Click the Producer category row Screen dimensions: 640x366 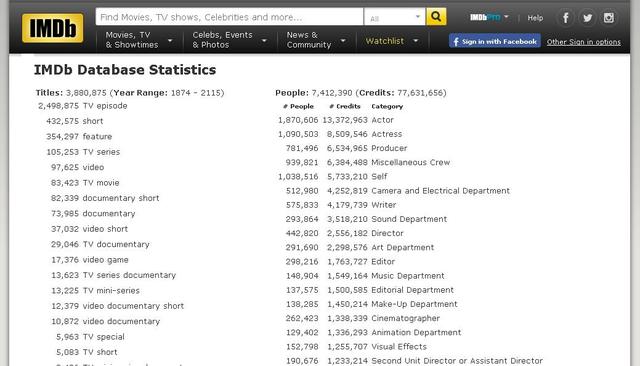[347, 149]
